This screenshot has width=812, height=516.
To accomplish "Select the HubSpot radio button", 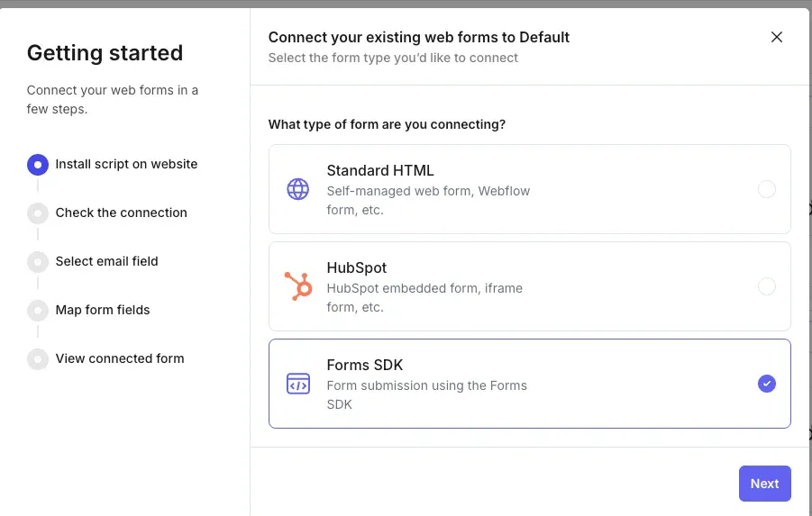I will [766, 286].
